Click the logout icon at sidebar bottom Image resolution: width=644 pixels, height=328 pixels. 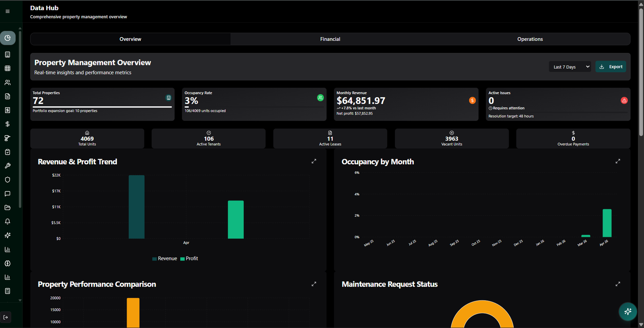6,317
